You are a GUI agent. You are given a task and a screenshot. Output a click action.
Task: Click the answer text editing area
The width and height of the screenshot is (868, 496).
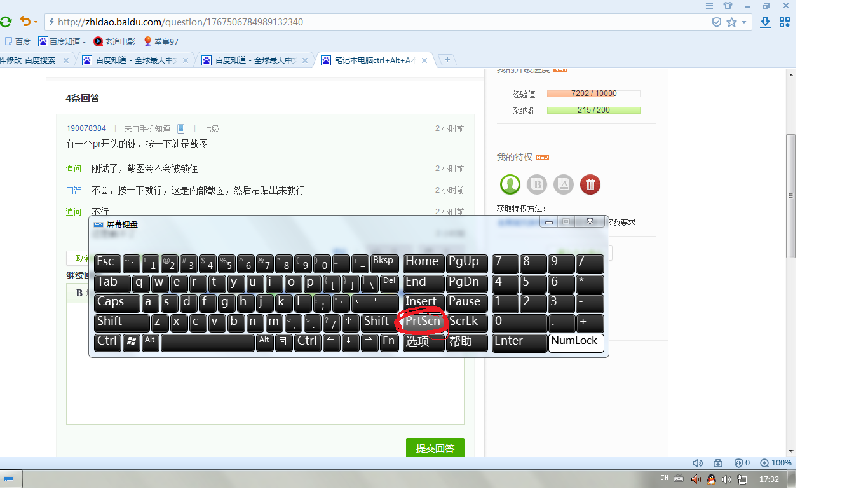pos(265,363)
